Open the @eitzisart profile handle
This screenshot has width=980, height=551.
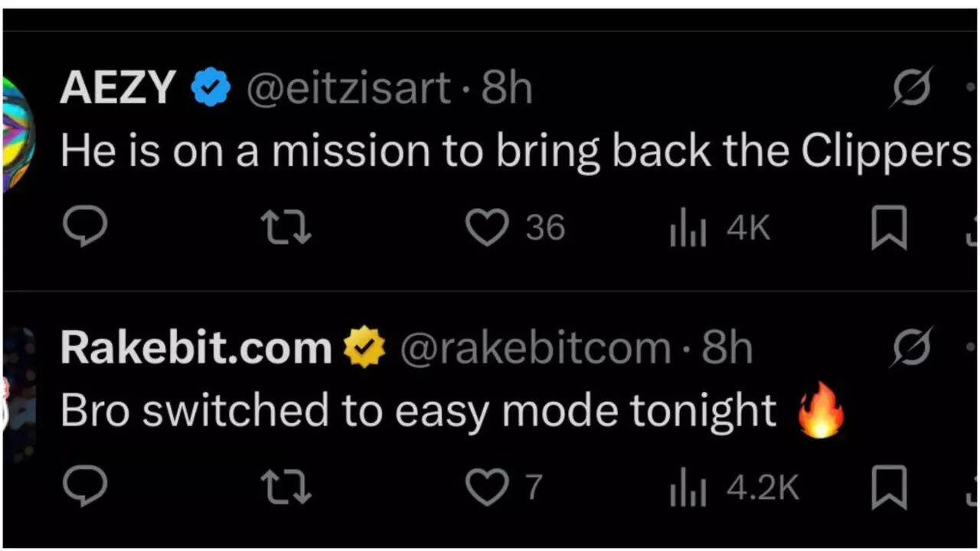click(348, 89)
